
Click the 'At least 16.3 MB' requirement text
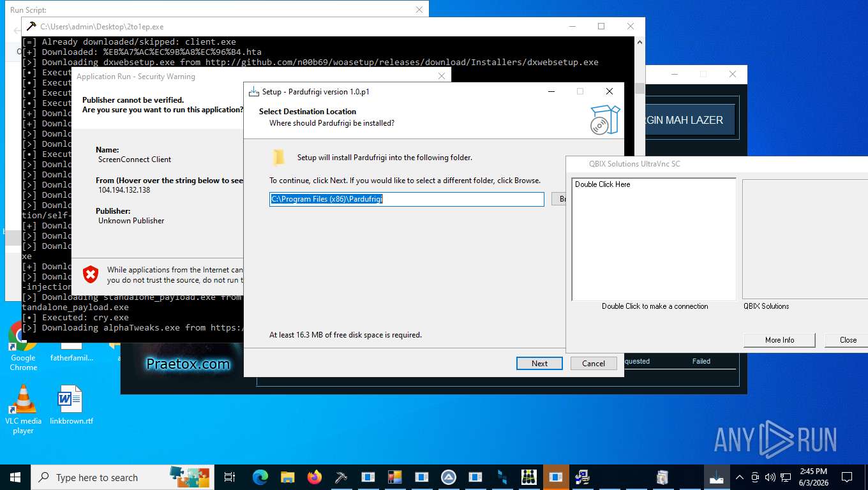(345, 335)
